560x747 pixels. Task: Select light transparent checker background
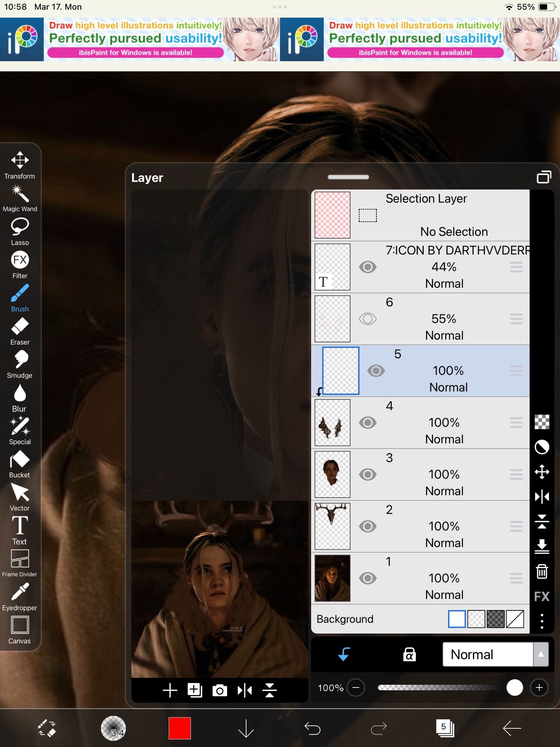pyautogui.click(x=476, y=619)
